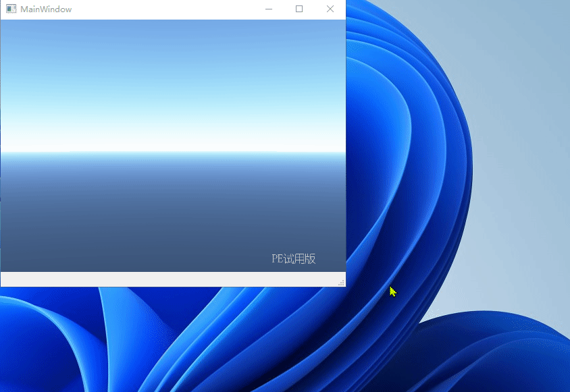Click the MainWindow application icon in title bar
Screen dimensions: 570x392
[11, 9]
